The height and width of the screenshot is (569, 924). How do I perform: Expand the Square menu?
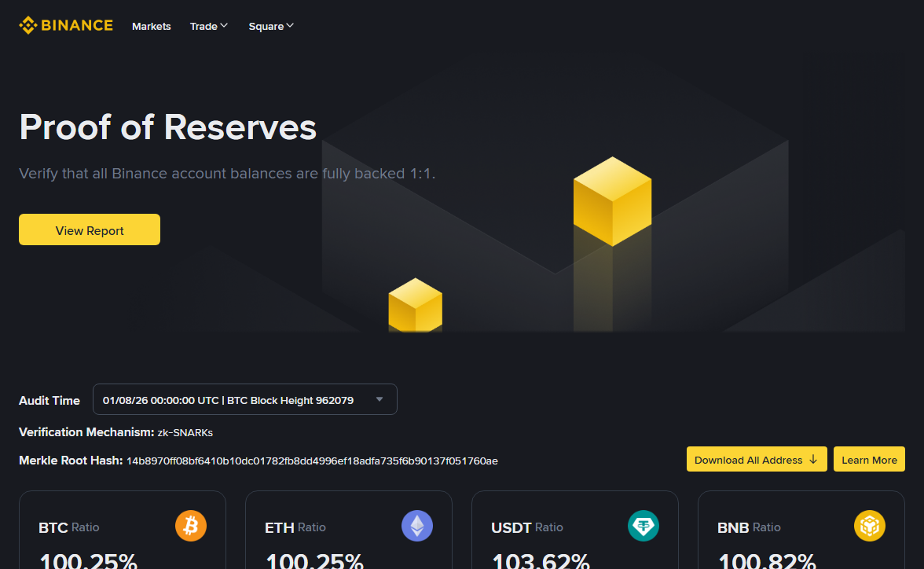(x=271, y=27)
